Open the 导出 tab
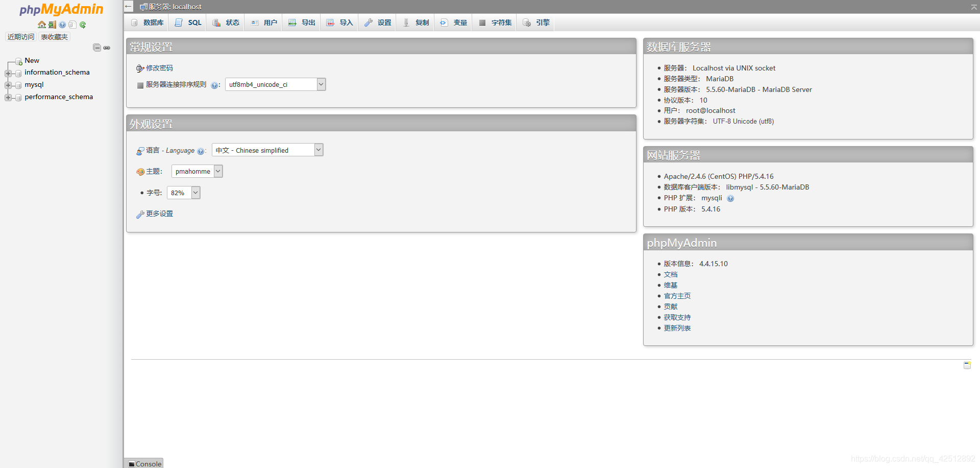Image resolution: width=980 pixels, height=468 pixels. [302, 22]
